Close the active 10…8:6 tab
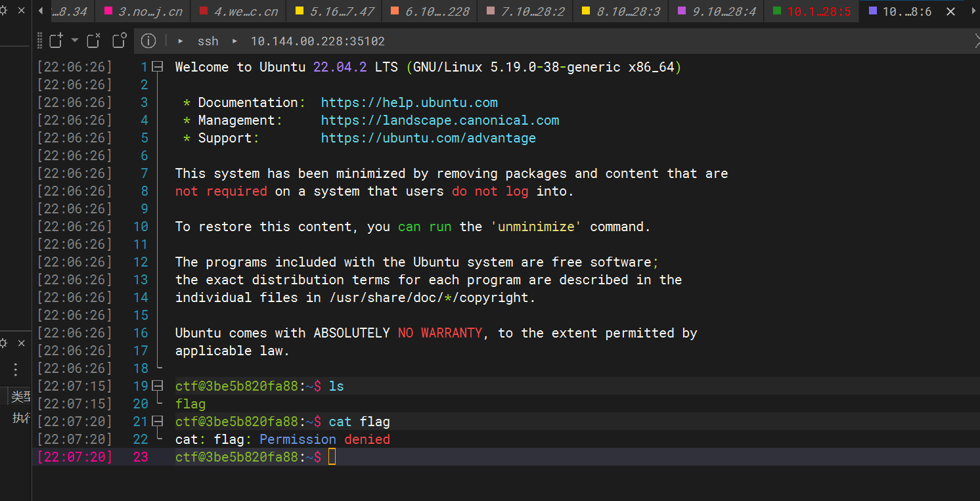Screen dimensions: 980x501 950,12
